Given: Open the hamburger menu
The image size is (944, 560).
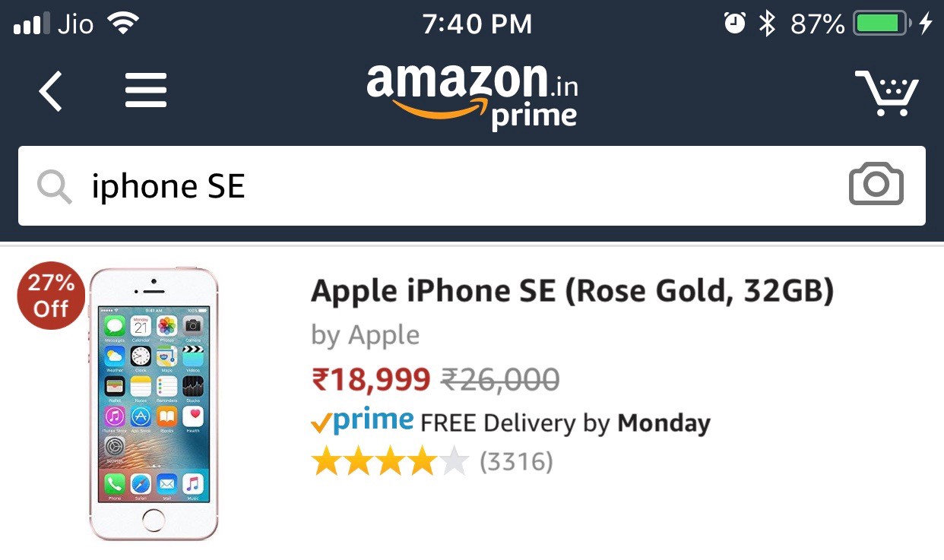Looking at the screenshot, I should 145,90.
